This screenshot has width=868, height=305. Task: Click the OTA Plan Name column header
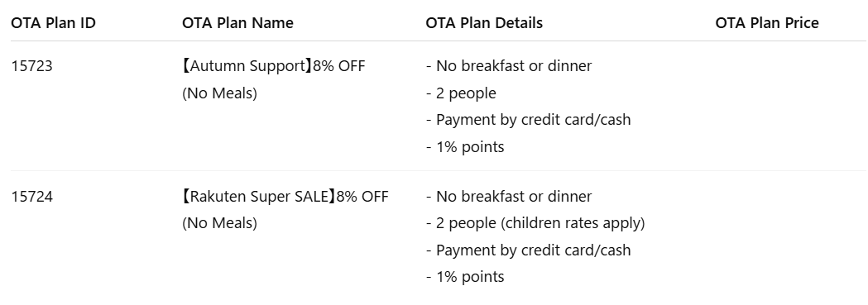(237, 23)
